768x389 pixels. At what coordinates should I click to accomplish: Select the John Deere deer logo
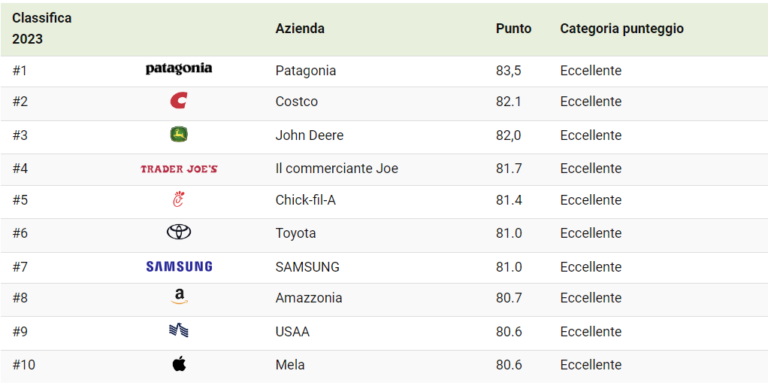179,134
